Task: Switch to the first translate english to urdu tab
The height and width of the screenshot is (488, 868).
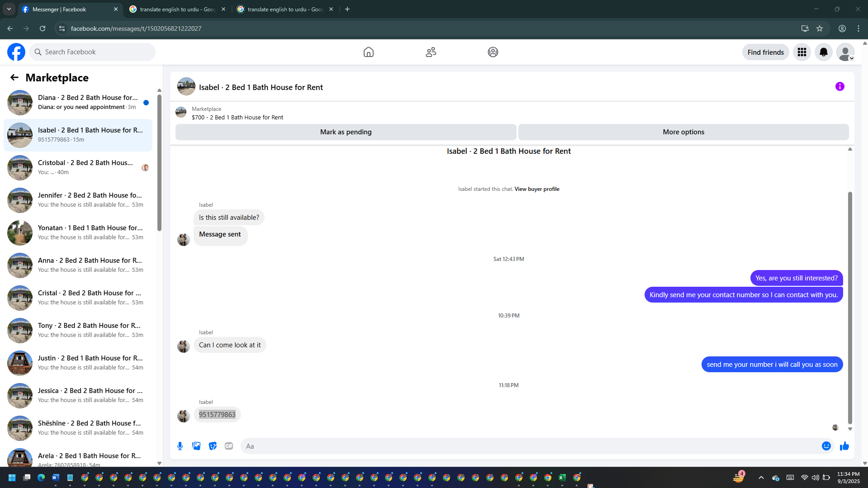Action: 177,9
